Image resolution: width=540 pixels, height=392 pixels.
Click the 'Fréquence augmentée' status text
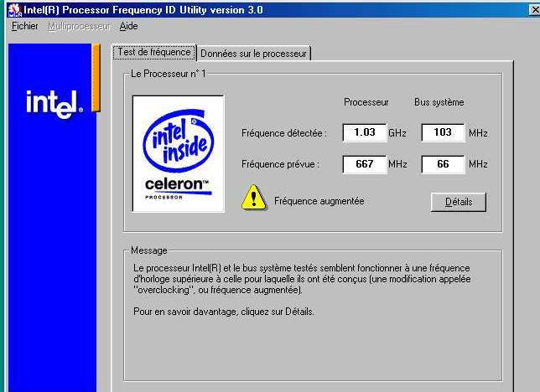tap(319, 201)
